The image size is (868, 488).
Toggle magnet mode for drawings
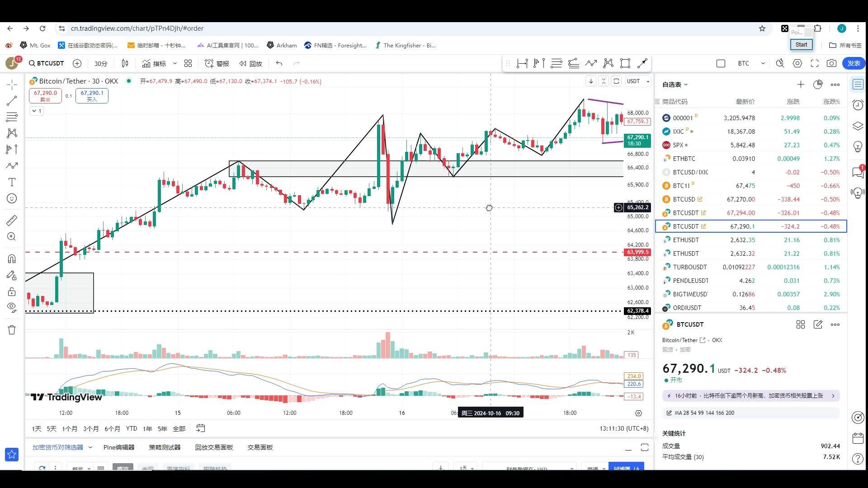(x=12, y=259)
